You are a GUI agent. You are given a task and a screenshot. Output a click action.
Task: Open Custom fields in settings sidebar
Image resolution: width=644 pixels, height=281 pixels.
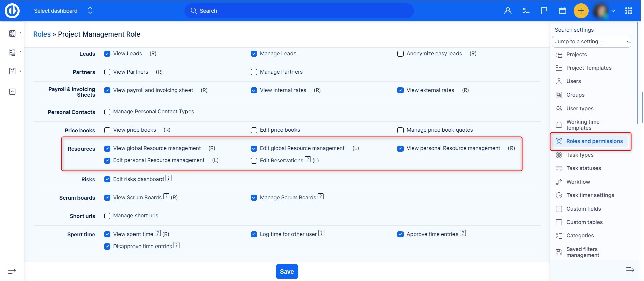tap(583, 209)
